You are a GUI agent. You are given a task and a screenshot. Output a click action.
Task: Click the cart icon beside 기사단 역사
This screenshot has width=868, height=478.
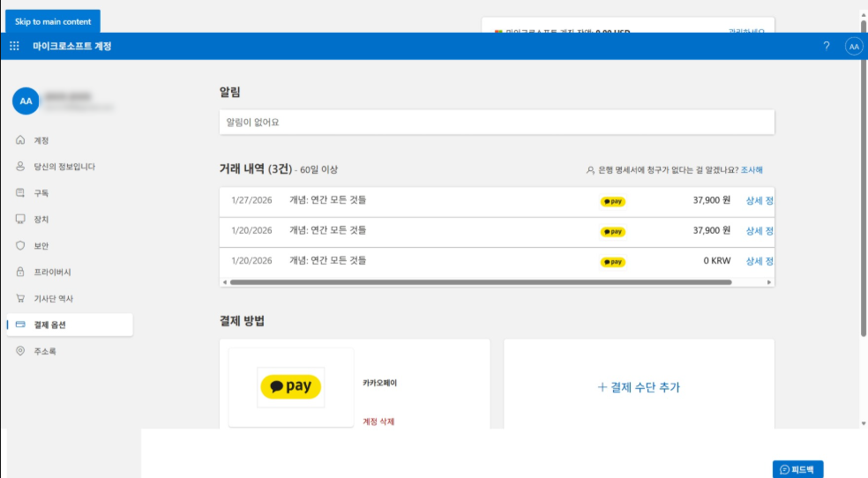click(x=20, y=298)
